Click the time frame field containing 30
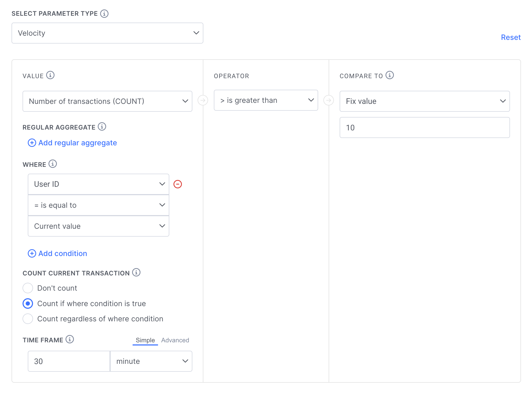The height and width of the screenshot is (394, 532). [69, 361]
